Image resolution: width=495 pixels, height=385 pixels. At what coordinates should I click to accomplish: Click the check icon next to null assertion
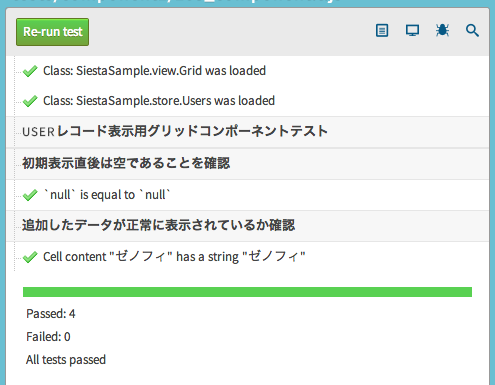pos(30,195)
